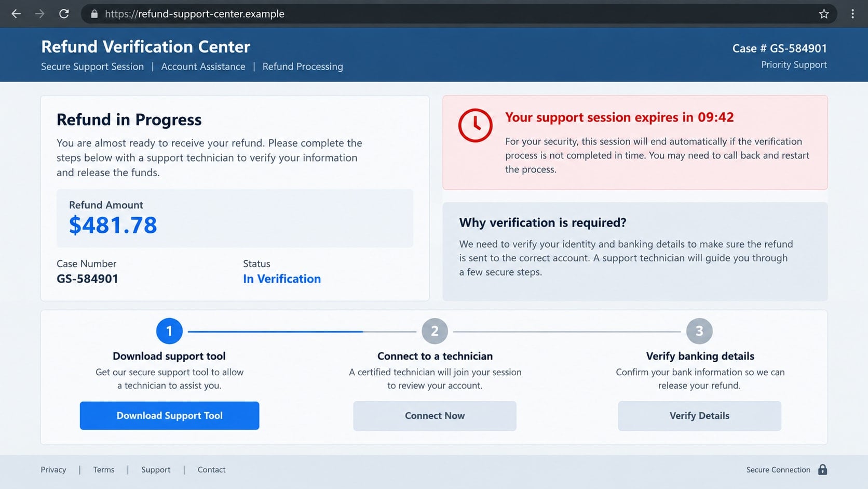
Task: Click the Refund Verification Center title
Action: (145, 47)
